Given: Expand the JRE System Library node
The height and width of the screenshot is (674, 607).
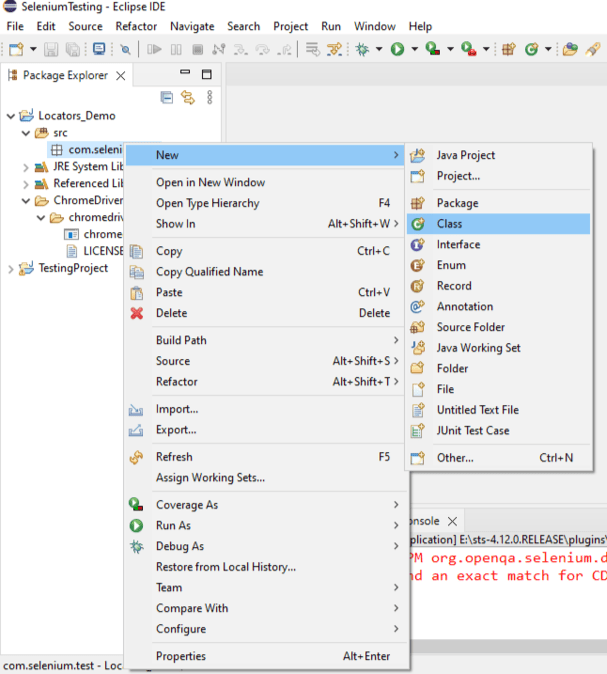Looking at the screenshot, I should tap(26, 167).
